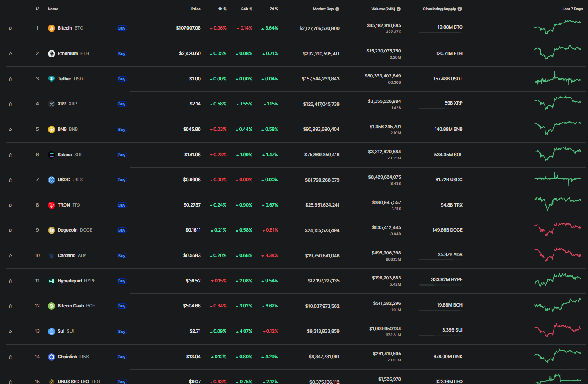Image resolution: width=588 pixels, height=384 pixels.
Task: Click the Buy button for Sui
Action: (x=122, y=332)
